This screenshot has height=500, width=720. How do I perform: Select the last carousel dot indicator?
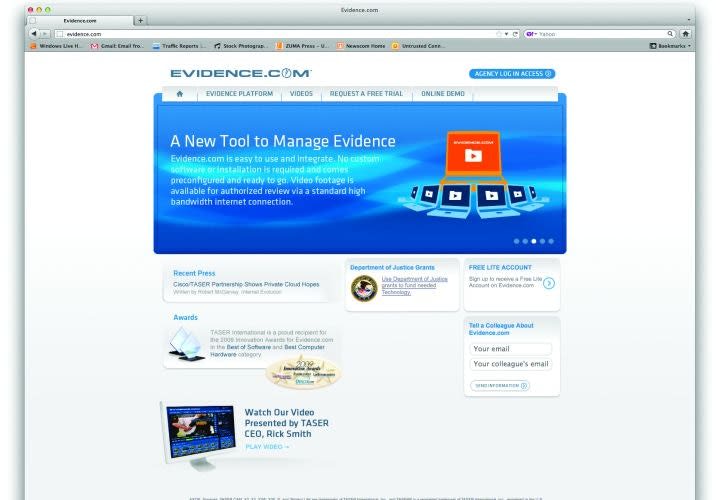pyautogui.click(x=552, y=241)
